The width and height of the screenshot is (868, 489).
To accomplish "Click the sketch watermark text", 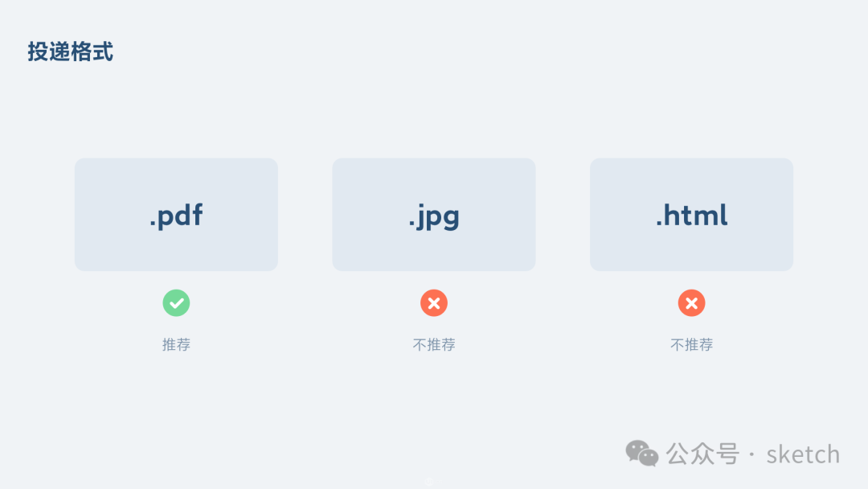I will click(803, 454).
